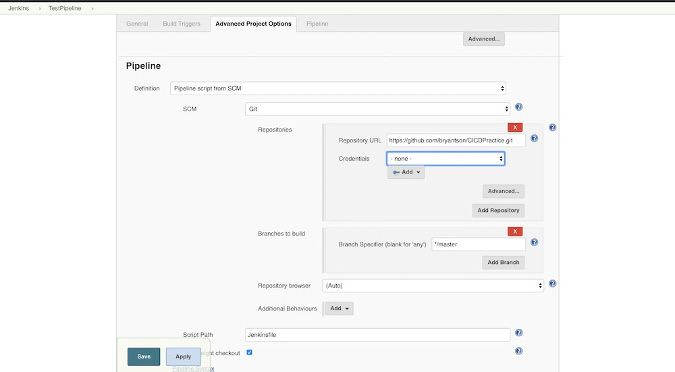Select the Advanced Project Options tab

pos(253,24)
